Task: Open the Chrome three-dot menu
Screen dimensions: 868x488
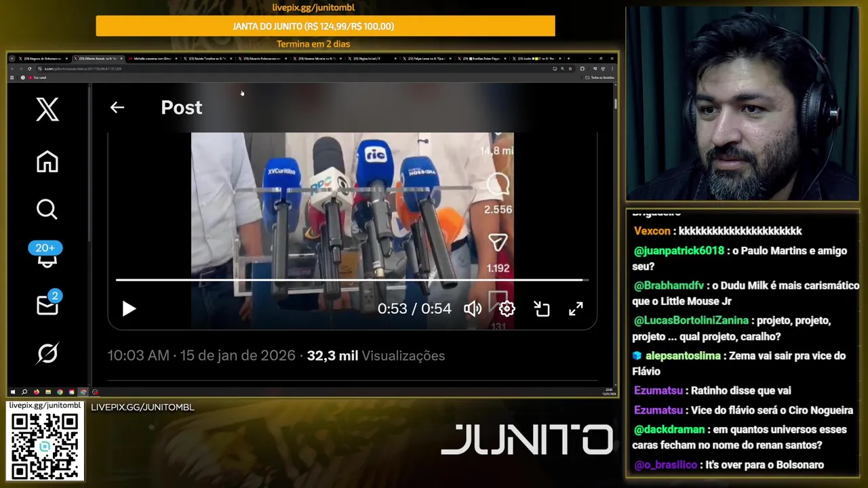Action: [612, 69]
